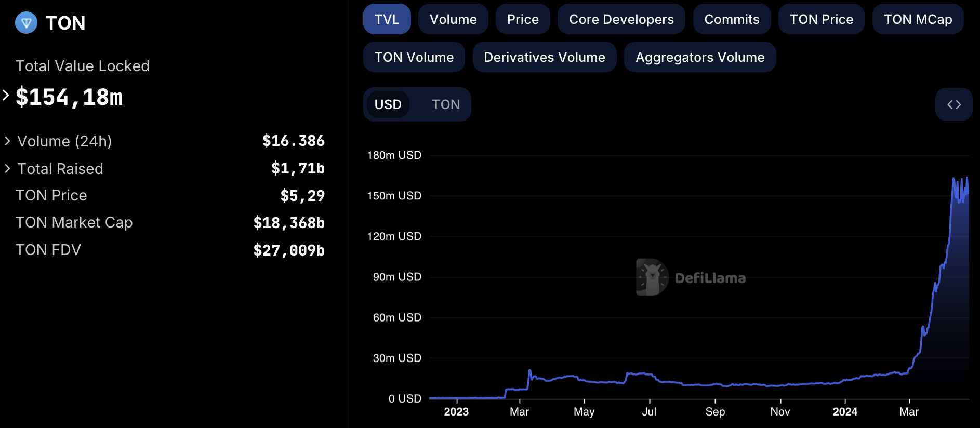Click the 180m USD y-axis label
Viewport: 980px width, 428px height.
(394, 155)
